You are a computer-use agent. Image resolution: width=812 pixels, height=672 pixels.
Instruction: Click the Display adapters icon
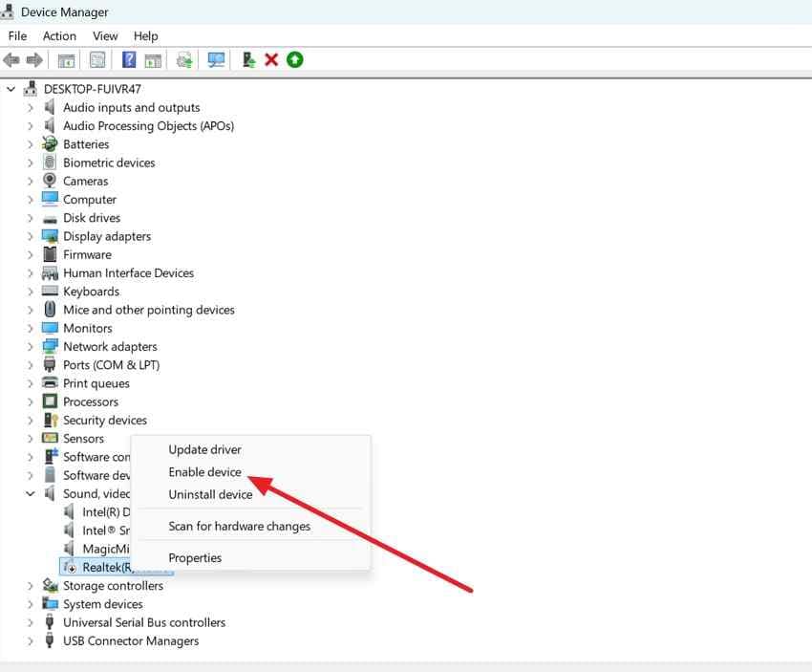click(x=50, y=236)
